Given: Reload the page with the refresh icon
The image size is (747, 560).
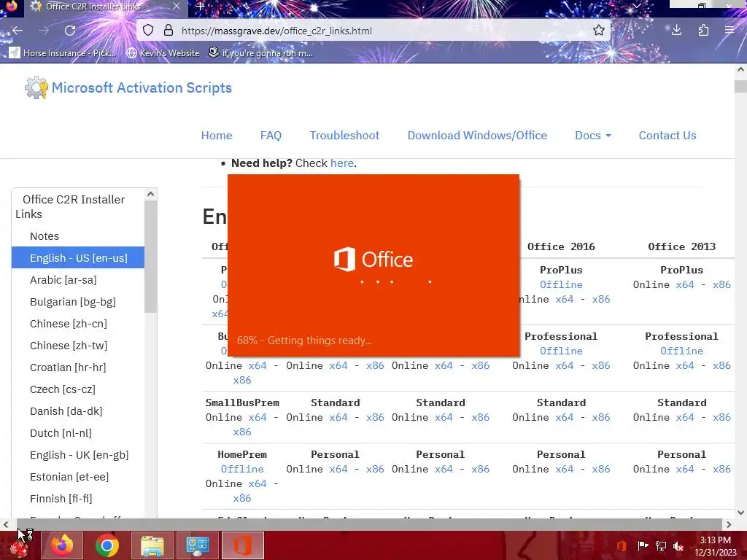Looking at the screenshot, I should (70, 31).
